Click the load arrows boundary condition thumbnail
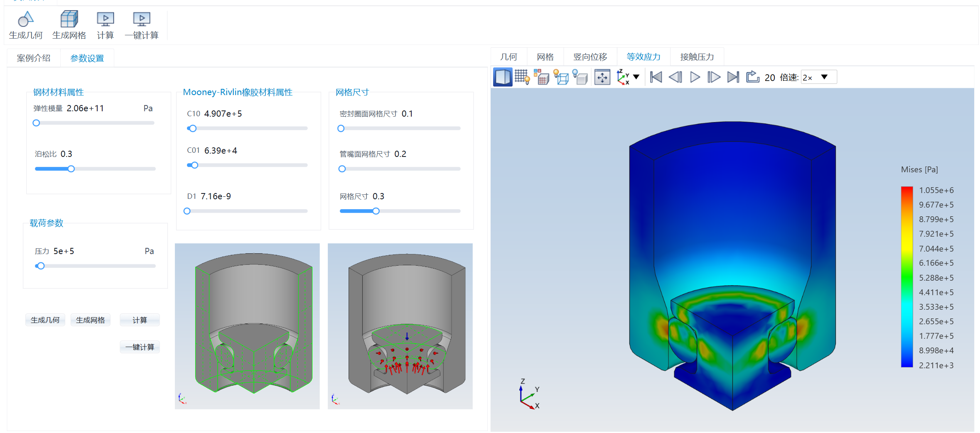This screenshot has height=433, width=980. click(x=400, y=326)
